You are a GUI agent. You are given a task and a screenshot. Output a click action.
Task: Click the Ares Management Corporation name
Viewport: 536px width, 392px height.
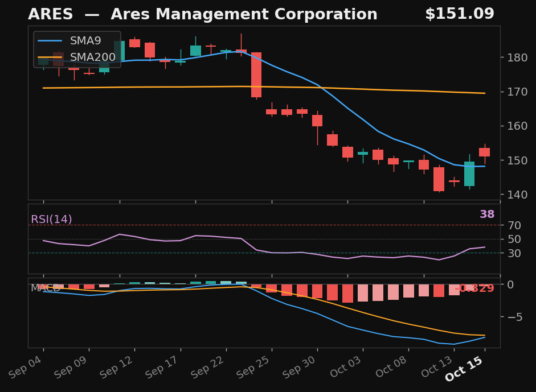click(x=244, y=14)
